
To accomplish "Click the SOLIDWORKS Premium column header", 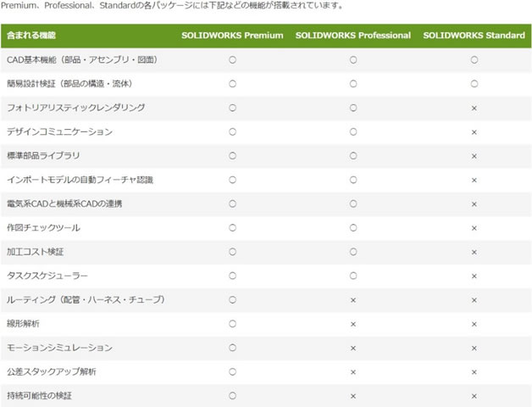I will 232,36.
